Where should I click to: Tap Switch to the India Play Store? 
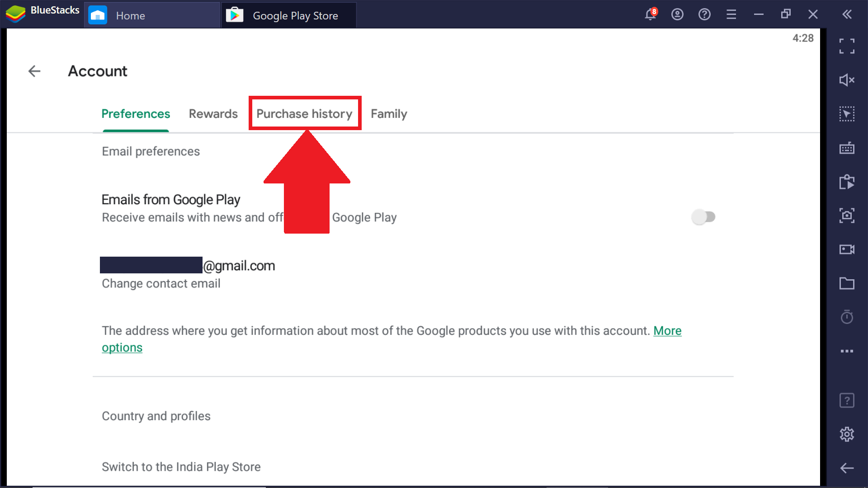pos(181,467)
